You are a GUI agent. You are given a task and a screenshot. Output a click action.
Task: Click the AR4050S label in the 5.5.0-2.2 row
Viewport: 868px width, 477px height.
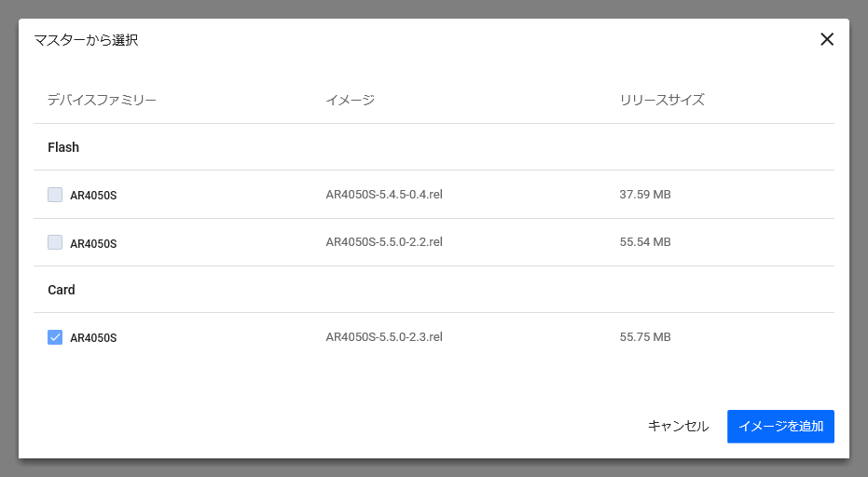(x=93, y=243)
